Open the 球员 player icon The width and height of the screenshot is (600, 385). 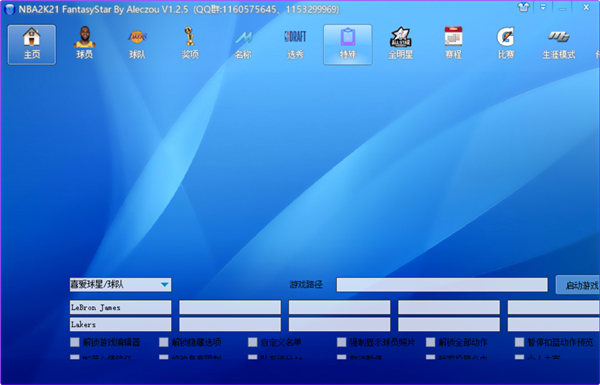[x=85, y=45]
